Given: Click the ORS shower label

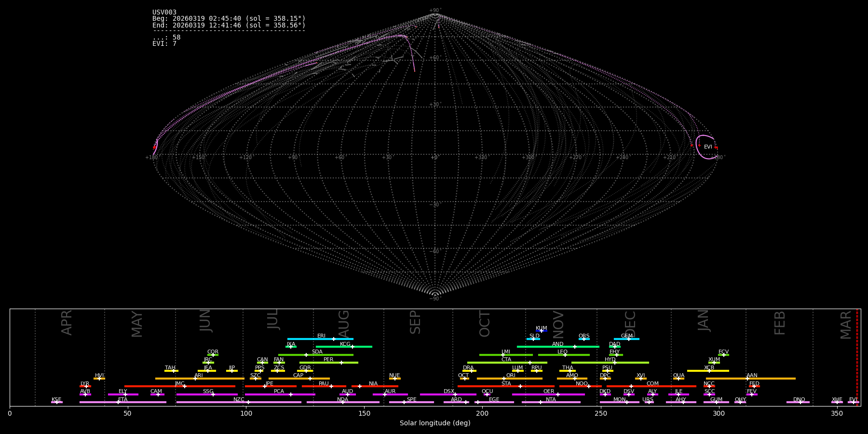Looking at the screenshot, I should pyautogui.click(x=584, y=336).
